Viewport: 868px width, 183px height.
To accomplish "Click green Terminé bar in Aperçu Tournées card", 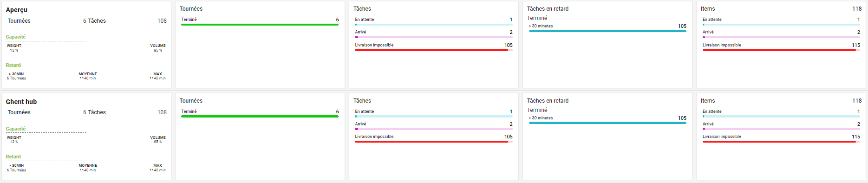I will [x=260, y=25].
